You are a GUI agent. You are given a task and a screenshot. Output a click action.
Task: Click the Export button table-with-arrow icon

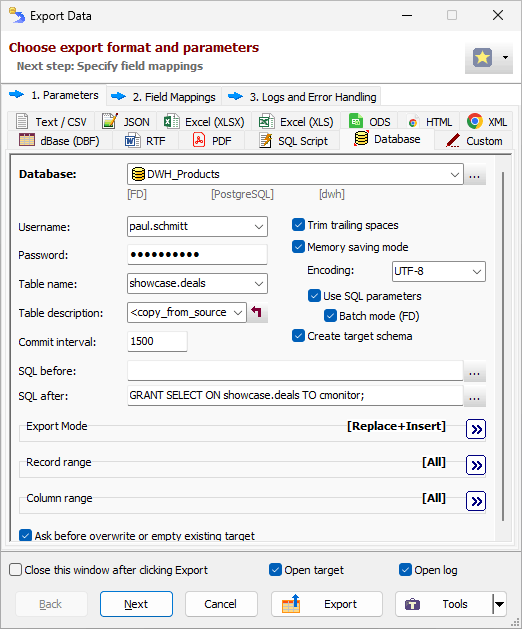point(291,604)
